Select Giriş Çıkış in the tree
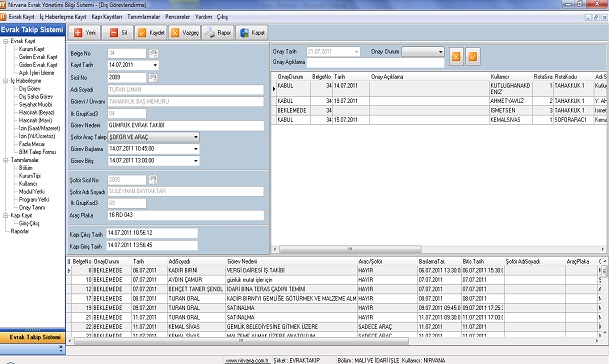 pos(29,223)
